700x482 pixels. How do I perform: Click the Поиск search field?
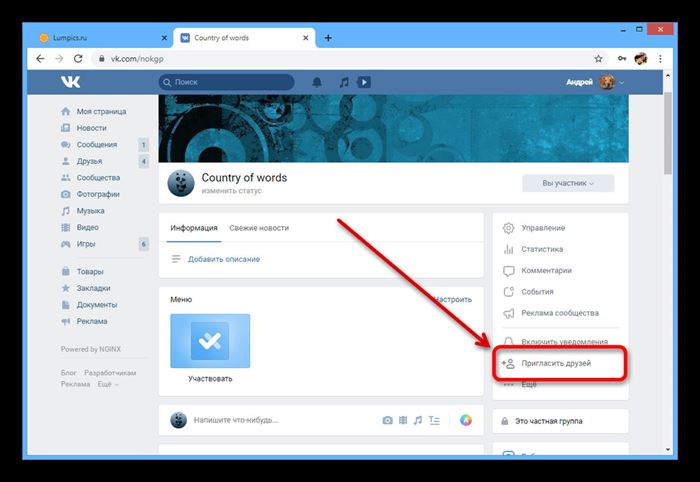click(x=226, y=82)
